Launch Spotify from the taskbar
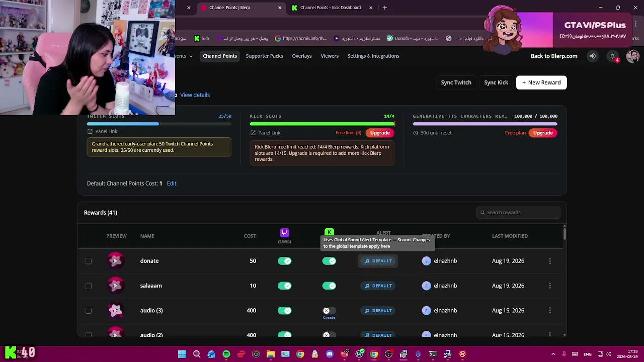The width and height of the screenshot is (644, 362). [x=226, y=354]
